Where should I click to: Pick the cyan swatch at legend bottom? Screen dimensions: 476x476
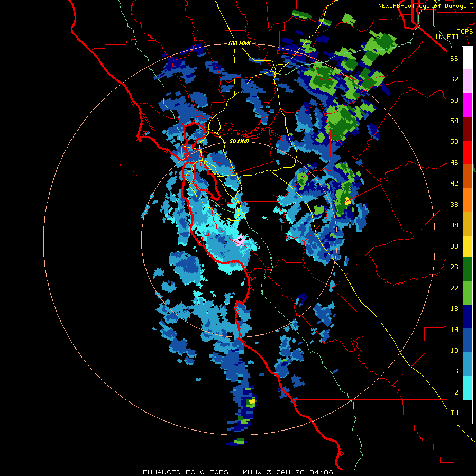click(x=467, y=388)
